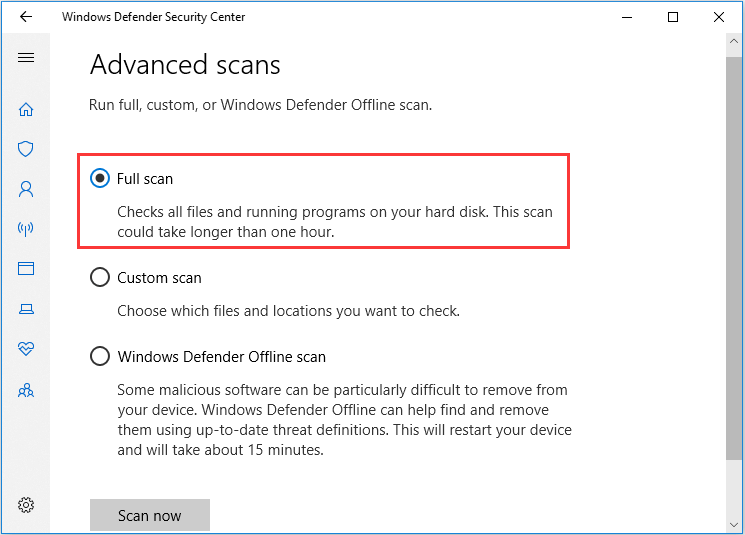Open Firewall & network protection icon
Viewport: 745px width, 535px height.
(x=26, y=229)
